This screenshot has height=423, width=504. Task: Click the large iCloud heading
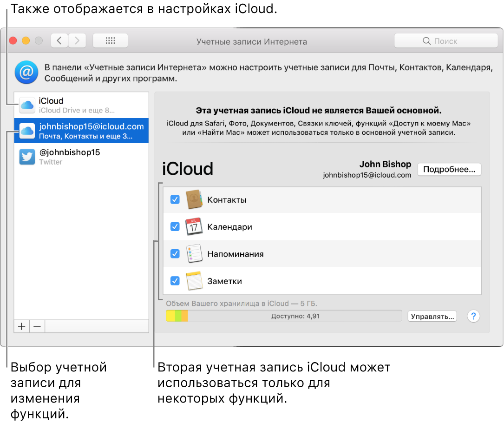[187, 169]
